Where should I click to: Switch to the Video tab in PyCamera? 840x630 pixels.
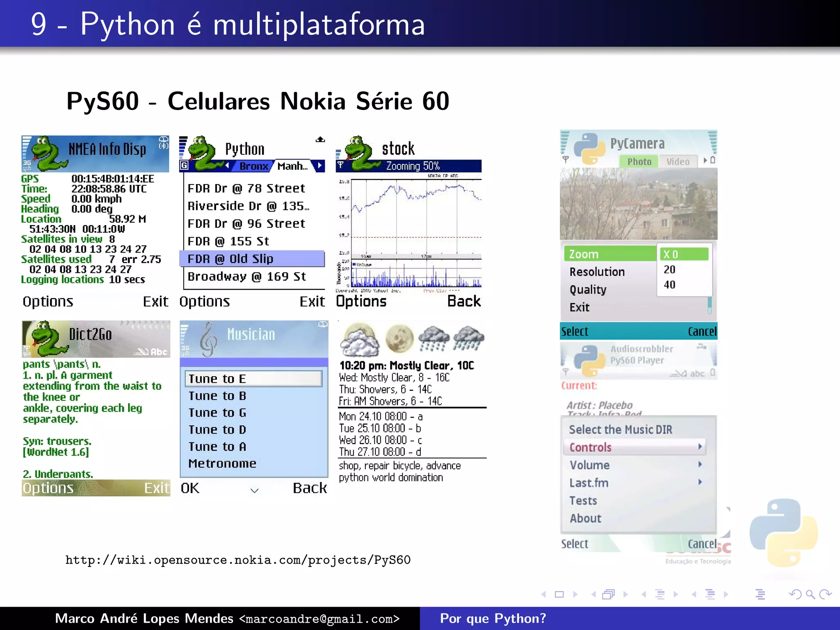678,162
